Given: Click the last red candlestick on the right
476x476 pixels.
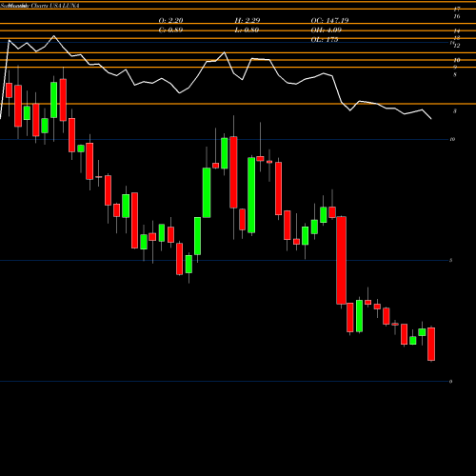Looking at the screenshot, I should [431, 344].
